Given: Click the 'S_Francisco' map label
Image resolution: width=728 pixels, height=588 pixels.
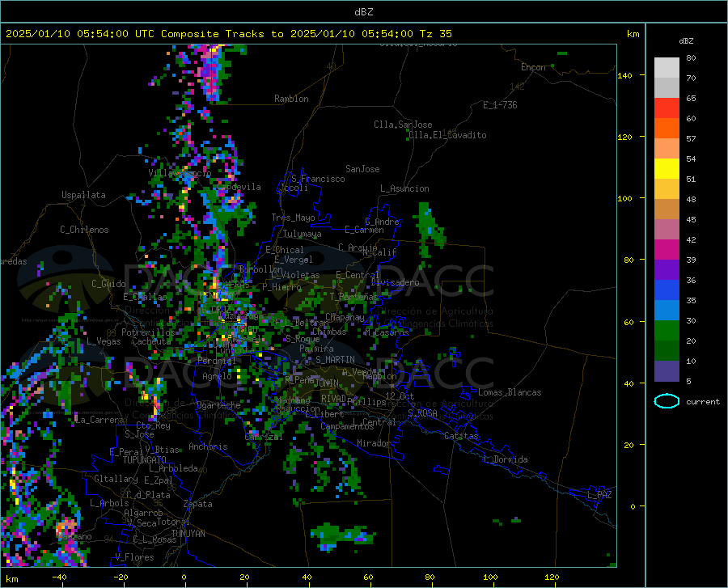Looking at the screenshot, I should (318, 179).
